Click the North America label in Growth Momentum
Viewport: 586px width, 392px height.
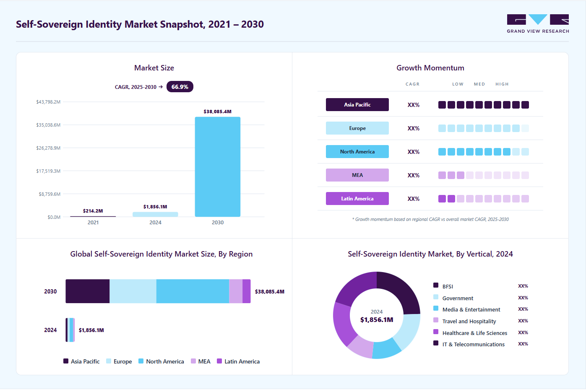[x=357, y=152]
